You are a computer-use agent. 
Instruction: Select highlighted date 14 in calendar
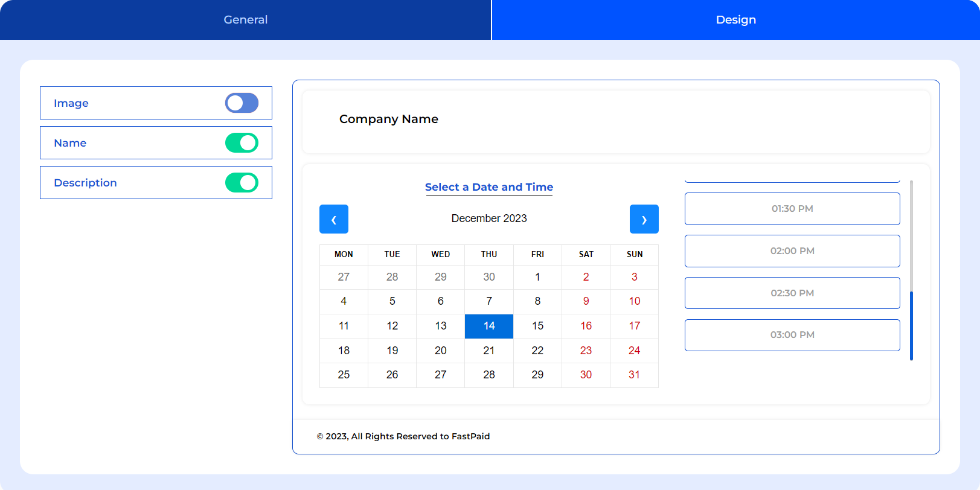pos(489,326)
